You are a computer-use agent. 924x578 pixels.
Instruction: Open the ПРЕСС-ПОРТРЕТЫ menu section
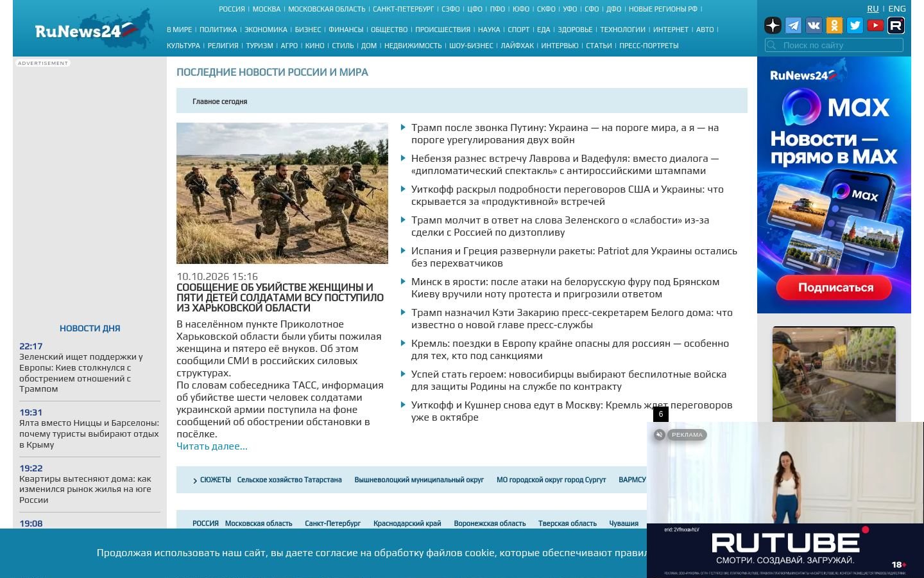[x=649, y=46]
